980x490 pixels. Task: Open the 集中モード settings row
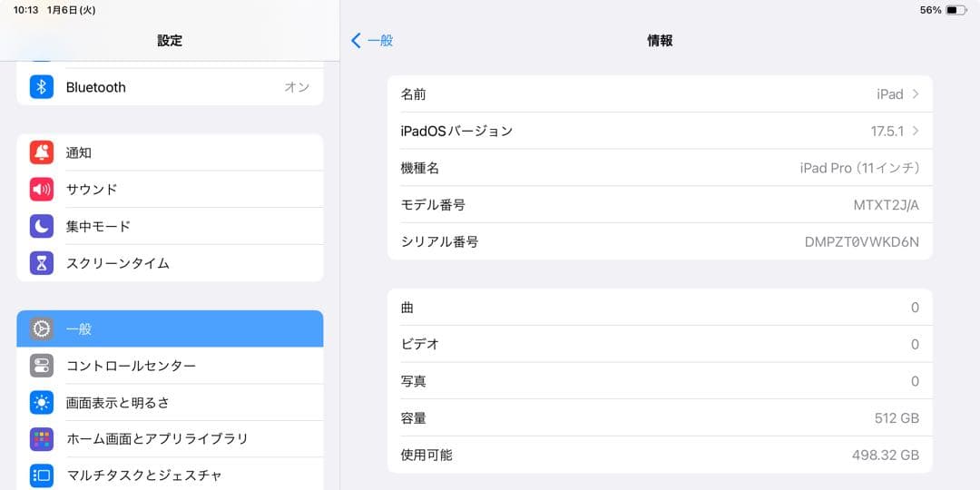170,226
